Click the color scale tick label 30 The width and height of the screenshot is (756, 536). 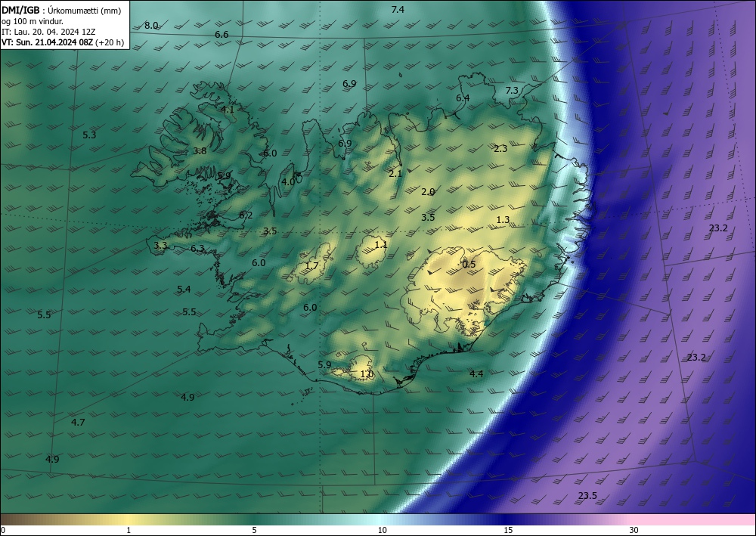[x=634, y=531]
